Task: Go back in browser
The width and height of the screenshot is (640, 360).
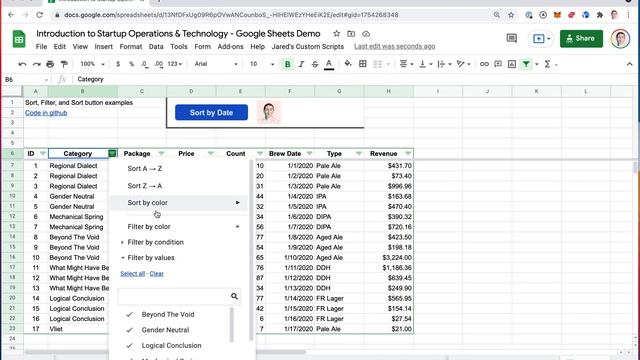Action: pyautogui.click(x=11, y=15)
